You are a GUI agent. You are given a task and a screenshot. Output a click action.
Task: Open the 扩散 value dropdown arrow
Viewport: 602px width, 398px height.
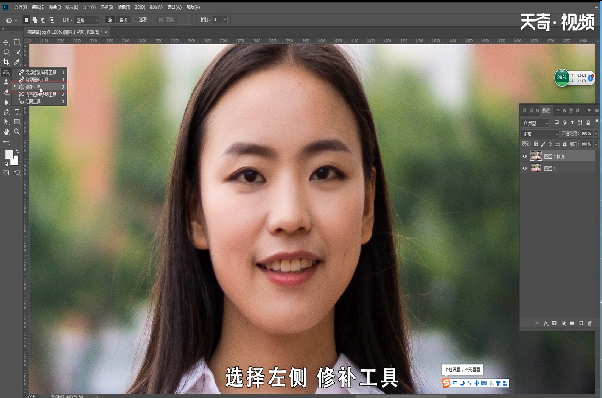(225, 20)
